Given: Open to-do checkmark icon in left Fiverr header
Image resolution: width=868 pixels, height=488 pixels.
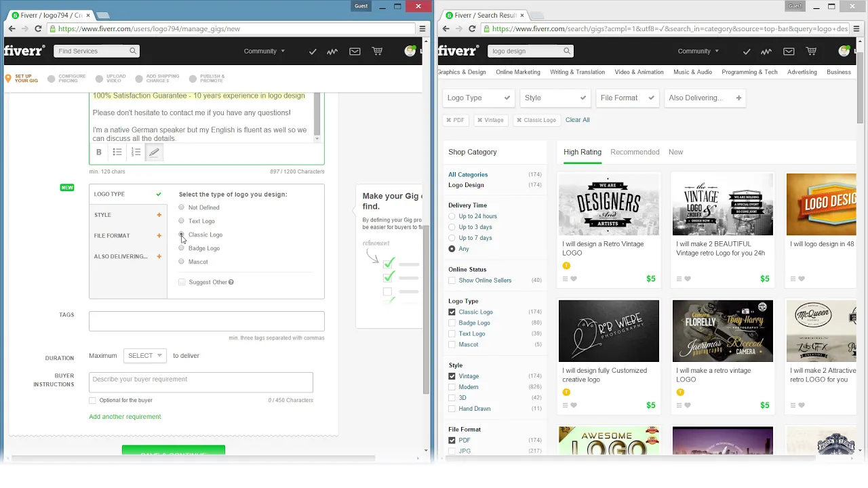Looking at the screenshot, I should click(313, 52).
